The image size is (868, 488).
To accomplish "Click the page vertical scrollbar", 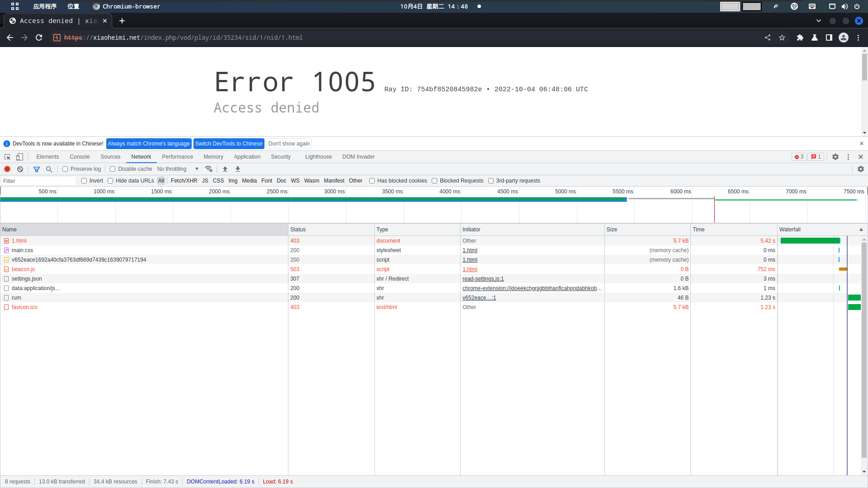I will click(x=864, y=67).
